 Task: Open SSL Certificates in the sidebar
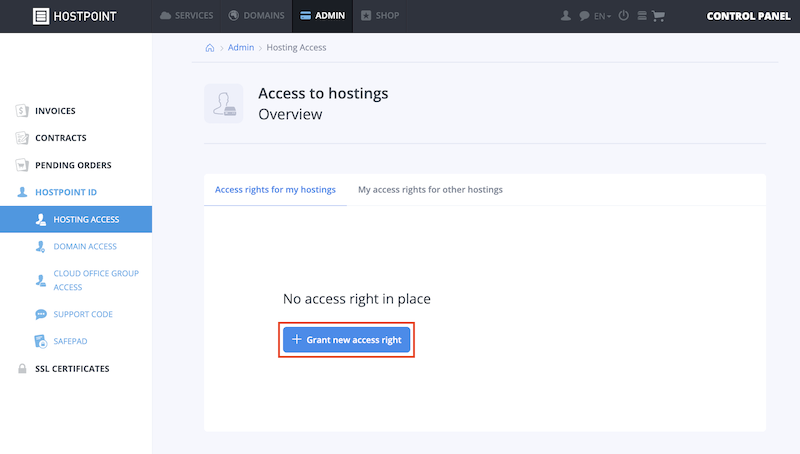[x=72, y=369]
